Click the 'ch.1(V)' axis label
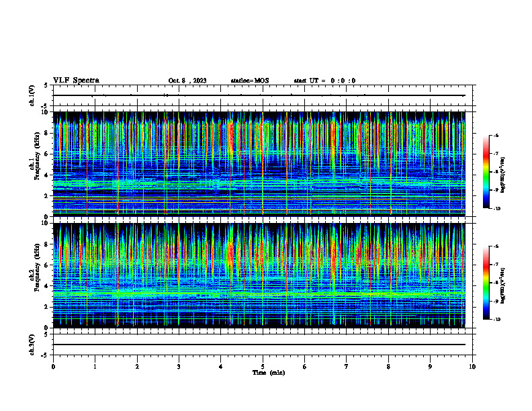The height and width of the screenshot is (411, 532). pyautogui.click(x=32, y=95)
